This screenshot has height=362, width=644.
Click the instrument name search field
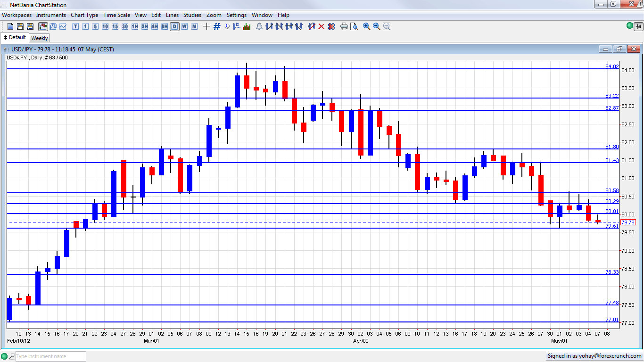[x=51, y=356]
